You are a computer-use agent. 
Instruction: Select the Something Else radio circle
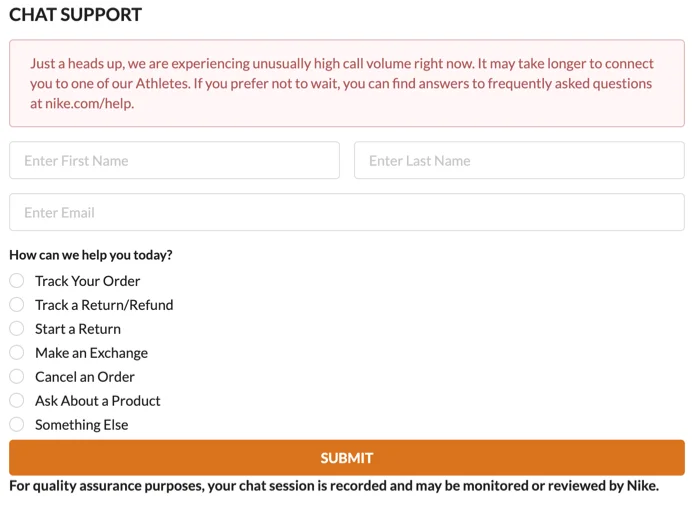[17, 425]
